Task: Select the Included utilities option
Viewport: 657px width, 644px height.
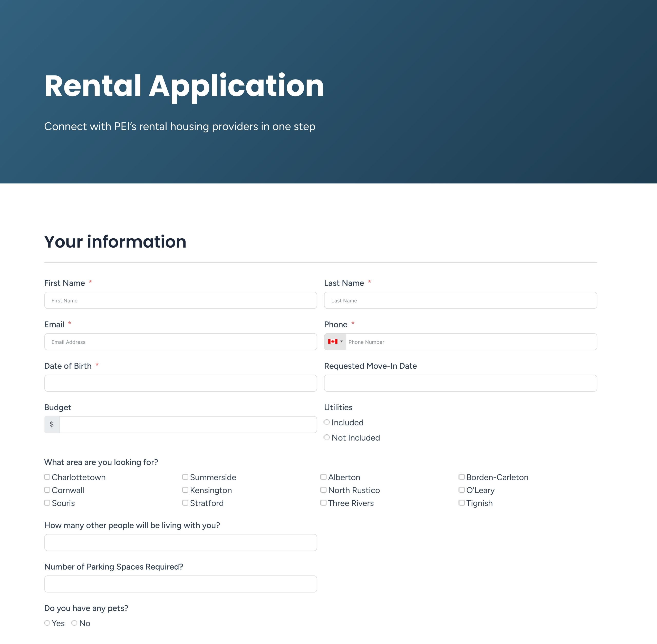Action: [x=327, y=422]
